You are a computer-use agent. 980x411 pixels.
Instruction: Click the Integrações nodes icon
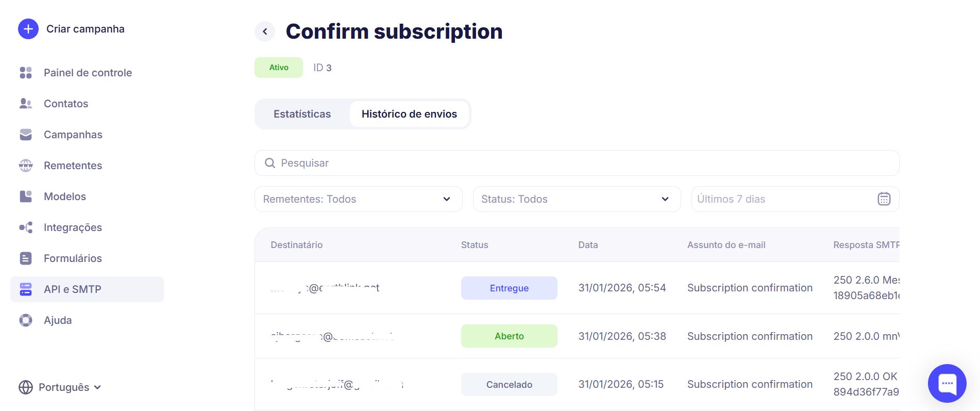26,227
